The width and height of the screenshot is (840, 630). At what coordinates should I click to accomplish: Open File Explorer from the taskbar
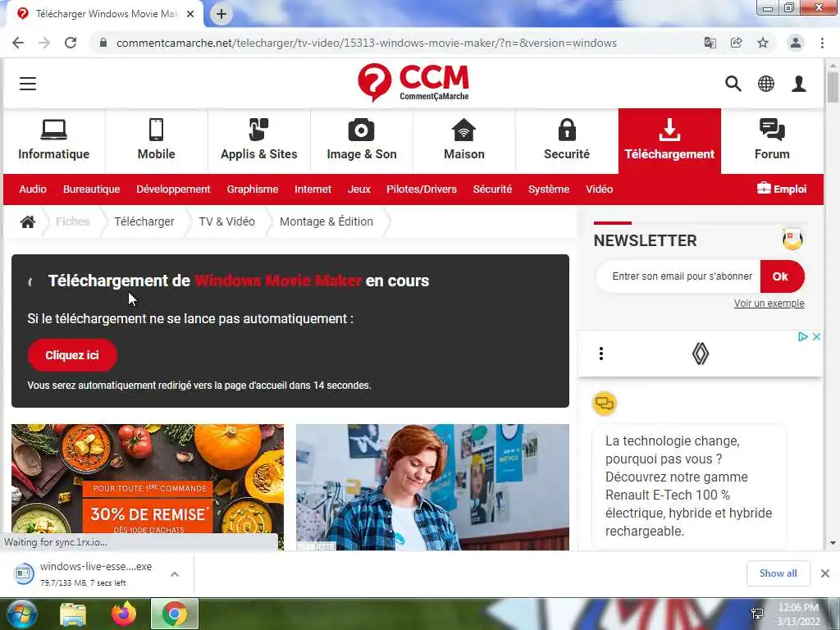coord(73,614)
